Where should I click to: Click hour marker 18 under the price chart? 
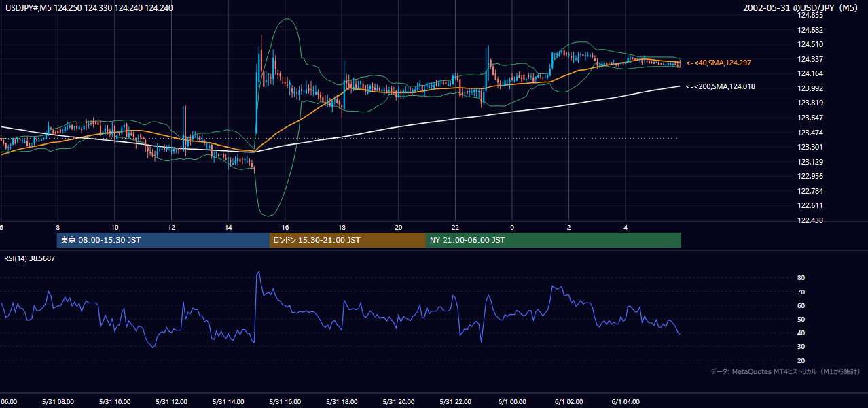[342, 227]
